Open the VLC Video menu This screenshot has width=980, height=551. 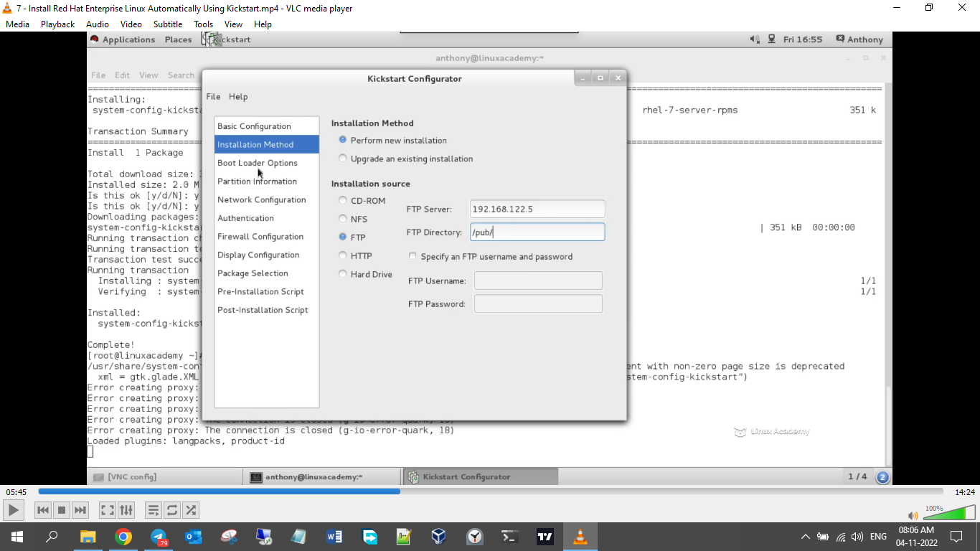pos(131,24)
